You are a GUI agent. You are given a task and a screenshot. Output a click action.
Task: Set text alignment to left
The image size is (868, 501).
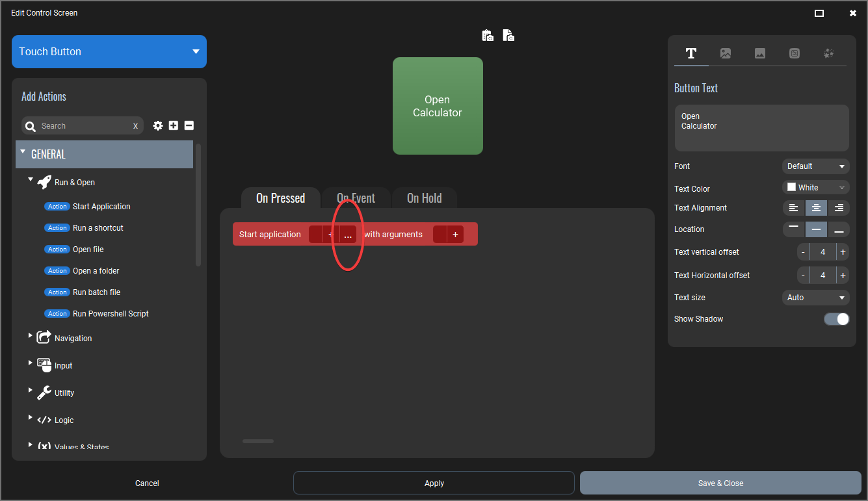(x=793, y=208)
